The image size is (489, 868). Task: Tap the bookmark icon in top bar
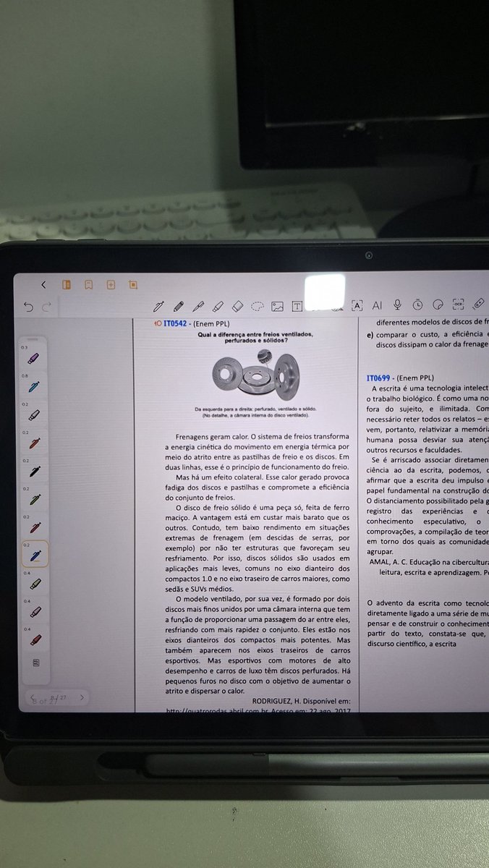click(88, 285)
